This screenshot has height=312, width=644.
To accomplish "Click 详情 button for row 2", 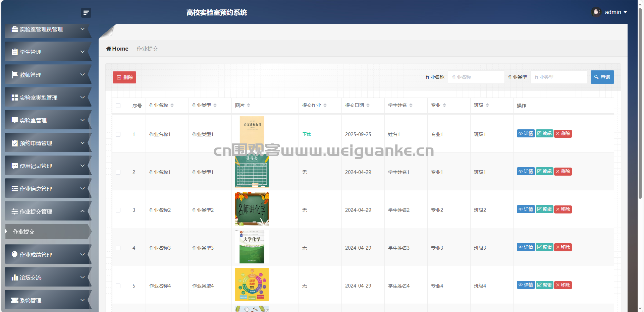I will pyautogui.click(x=526, y=171).
